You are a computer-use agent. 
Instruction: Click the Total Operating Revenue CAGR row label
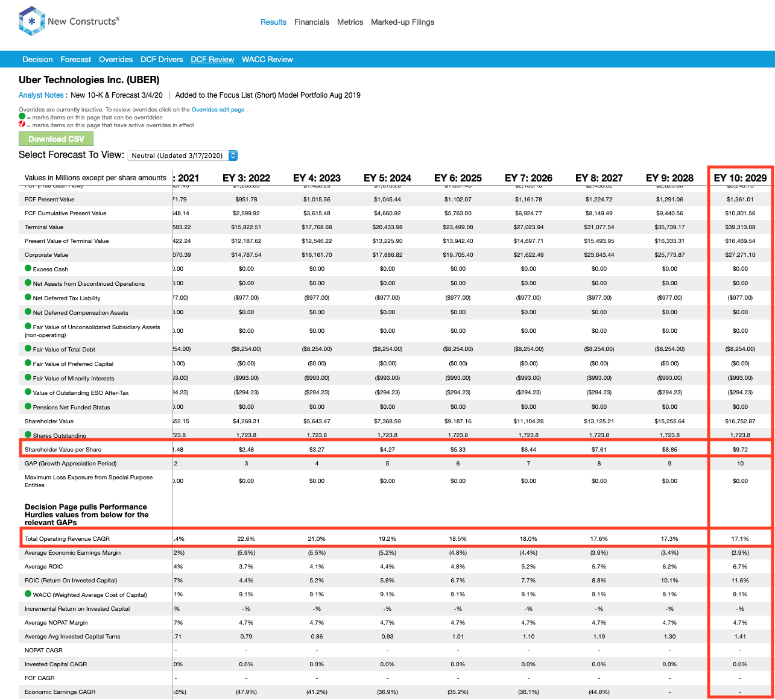pos(67,538)
